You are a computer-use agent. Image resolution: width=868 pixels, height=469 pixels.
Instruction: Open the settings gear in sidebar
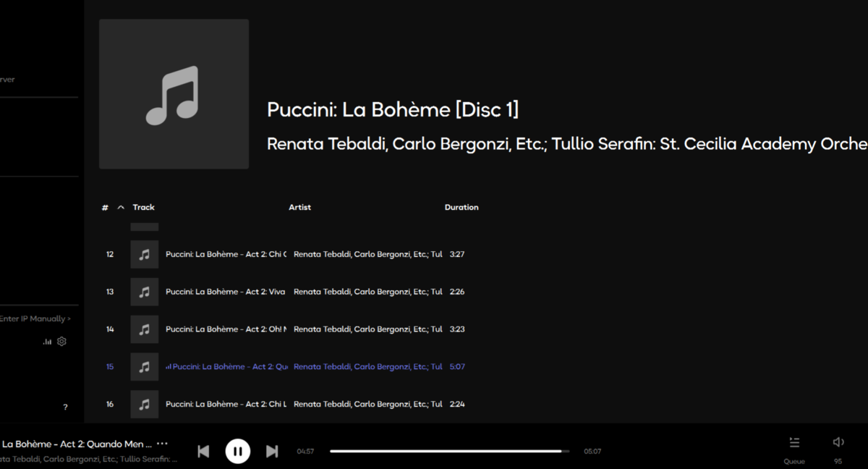(61, 342)
